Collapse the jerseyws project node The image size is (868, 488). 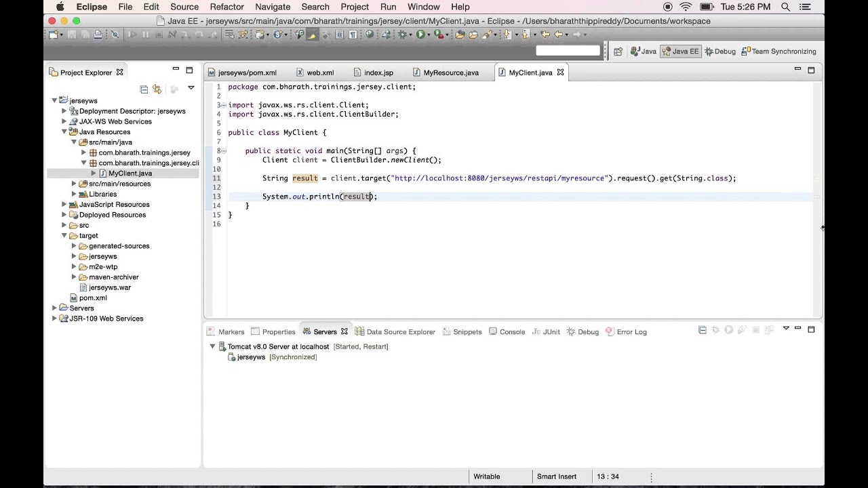click(x=54, y=100)
